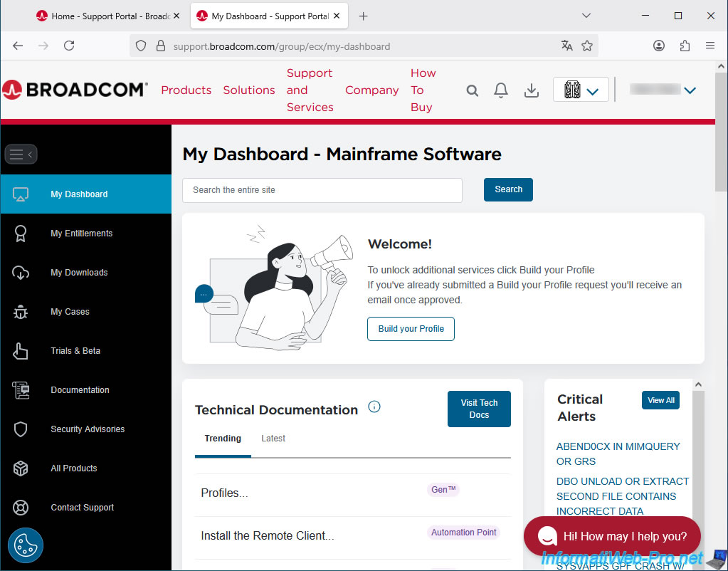Click the cookie settings icon
Viewport: 728px width, 571px height.
[26, 545]
